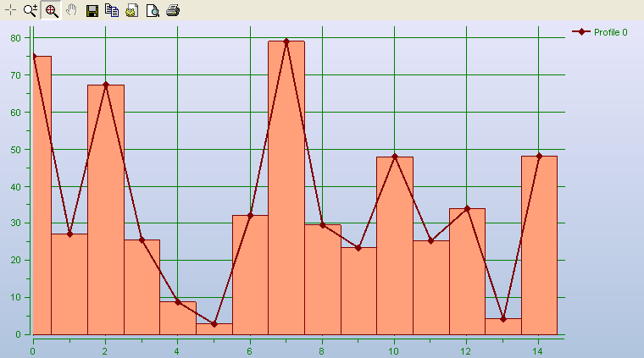Select the data point at x=2 peak
This screenshot has height=358, width=644.
tap(105, 85)
